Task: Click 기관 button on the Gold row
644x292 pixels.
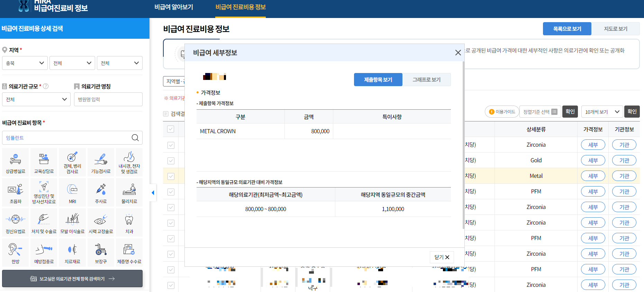Action: tap(624, 161)
